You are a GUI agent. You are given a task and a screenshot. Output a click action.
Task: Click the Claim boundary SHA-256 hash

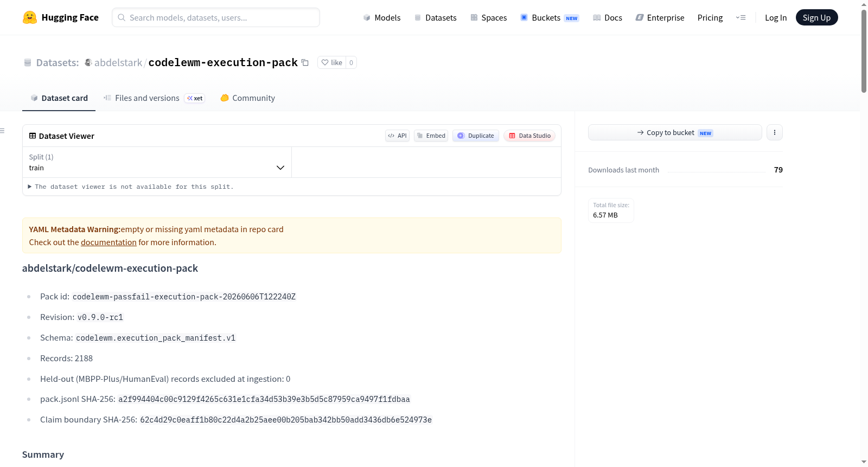pyautogui.click(x=286, y=420)
